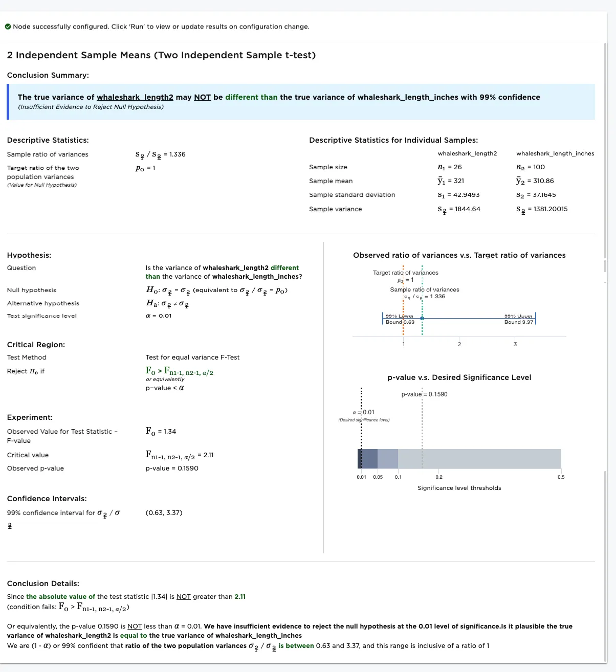Click the 99% Upper Bound marker

point(535,319)
